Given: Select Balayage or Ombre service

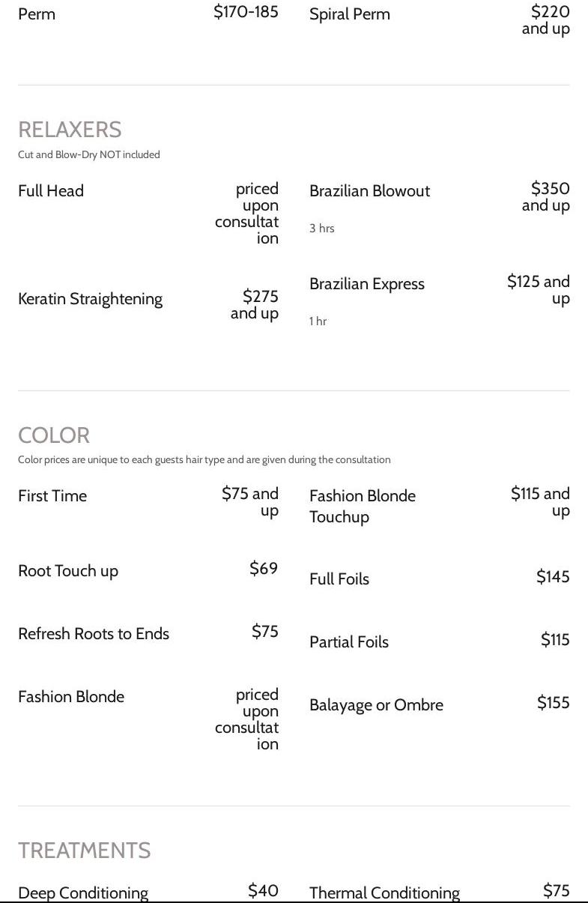Looking at the screenshot, I should (x=376, y=705).
